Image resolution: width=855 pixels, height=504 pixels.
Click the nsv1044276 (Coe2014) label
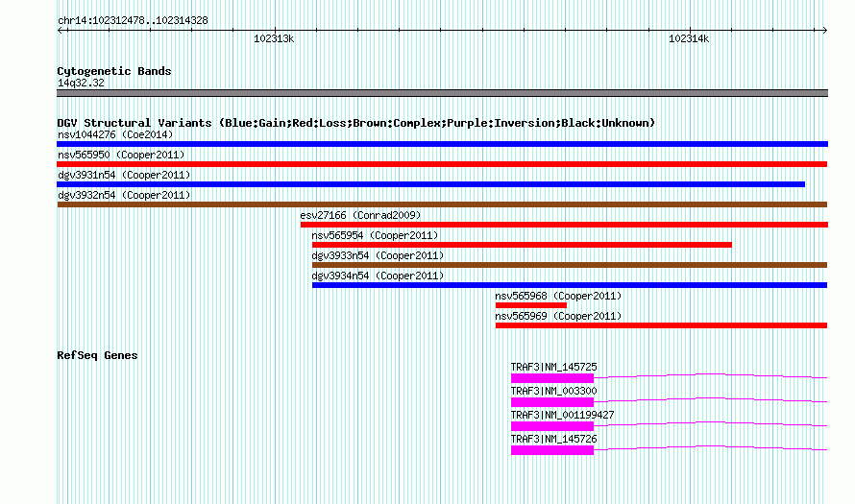click(115, 134)
